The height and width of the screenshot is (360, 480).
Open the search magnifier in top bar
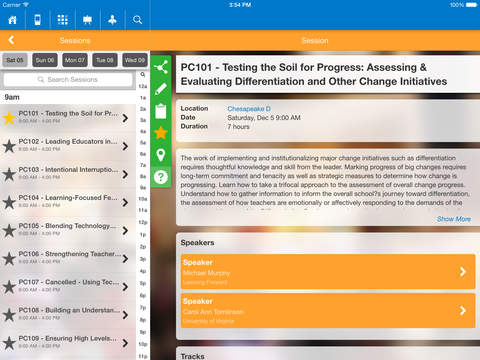tap(137, 20)
